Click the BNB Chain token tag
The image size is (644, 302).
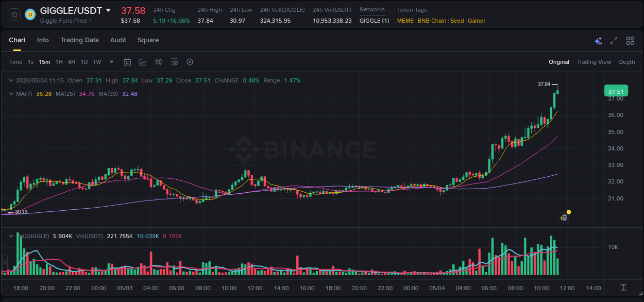[x=432, y=21]
